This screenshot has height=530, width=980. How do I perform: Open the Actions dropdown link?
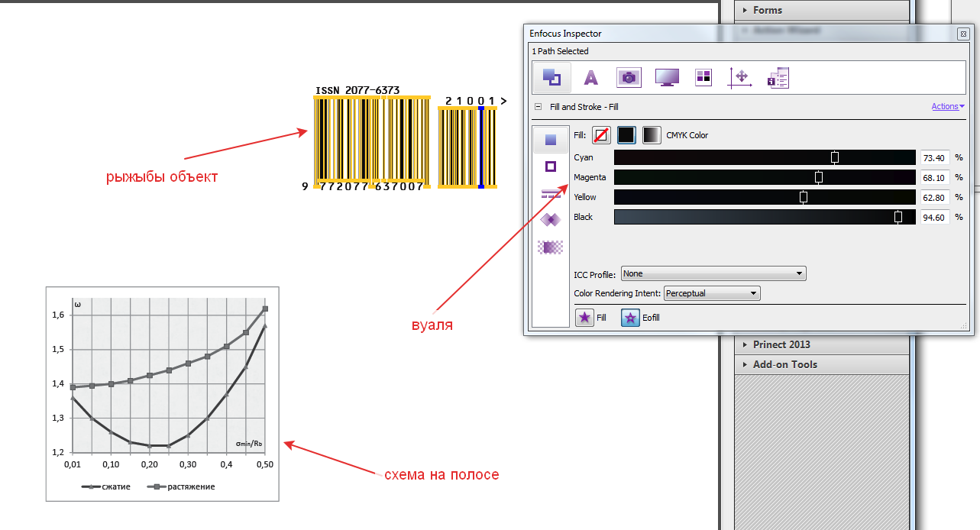coord(948,107)
